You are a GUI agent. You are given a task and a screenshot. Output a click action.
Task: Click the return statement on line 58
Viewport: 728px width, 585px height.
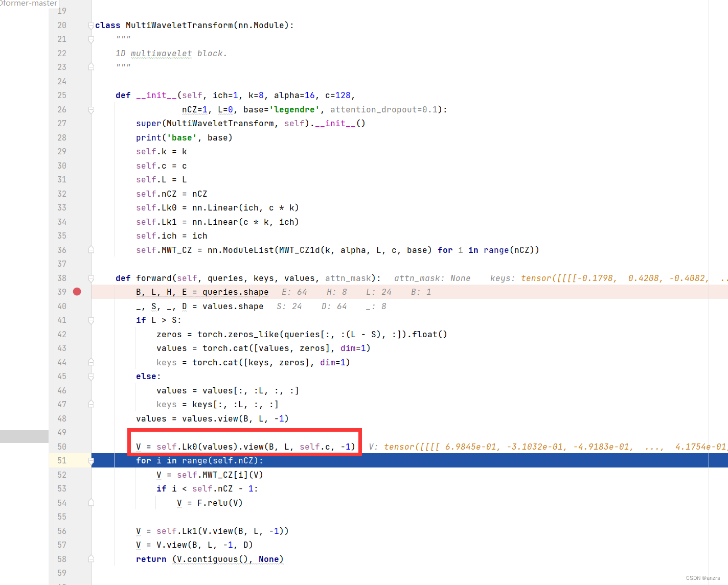(x=210, y=559)
